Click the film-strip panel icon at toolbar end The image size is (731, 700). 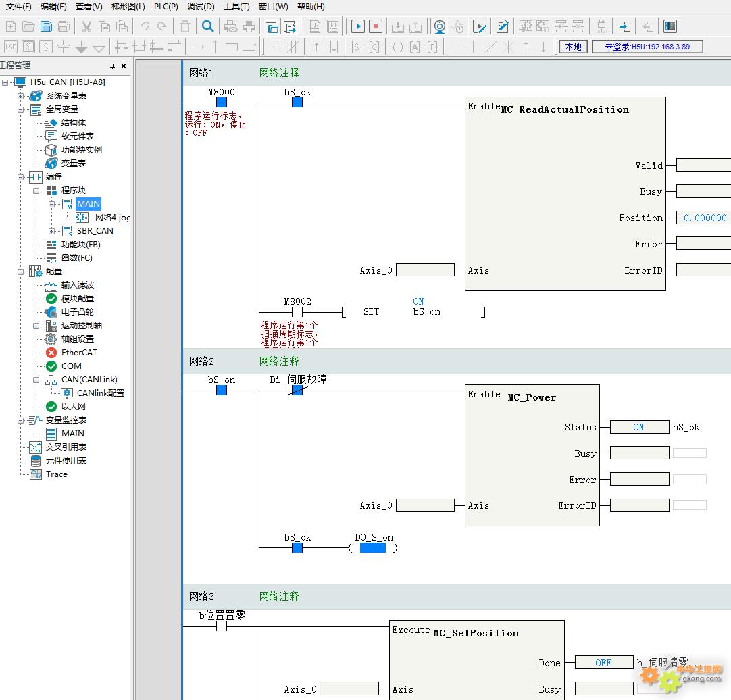coord(670,26)
